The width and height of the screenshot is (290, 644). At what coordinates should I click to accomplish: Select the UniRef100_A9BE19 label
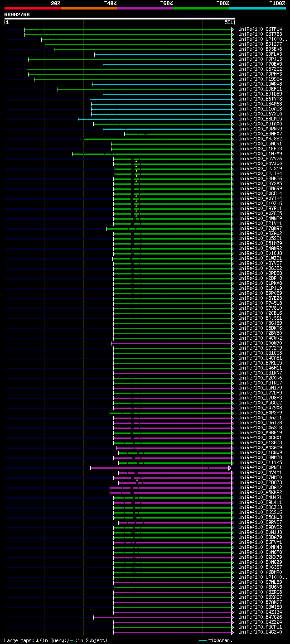[x=261, y=433]
